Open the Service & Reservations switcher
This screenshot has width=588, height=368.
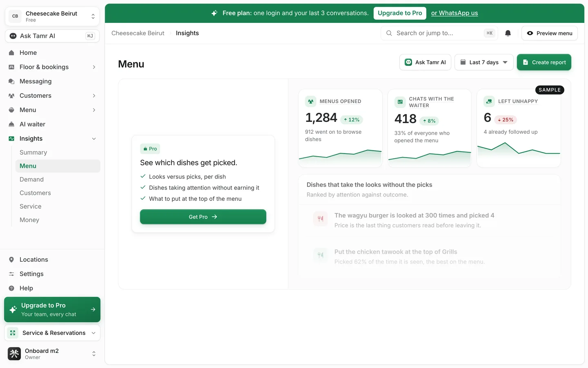pos(52,333)
